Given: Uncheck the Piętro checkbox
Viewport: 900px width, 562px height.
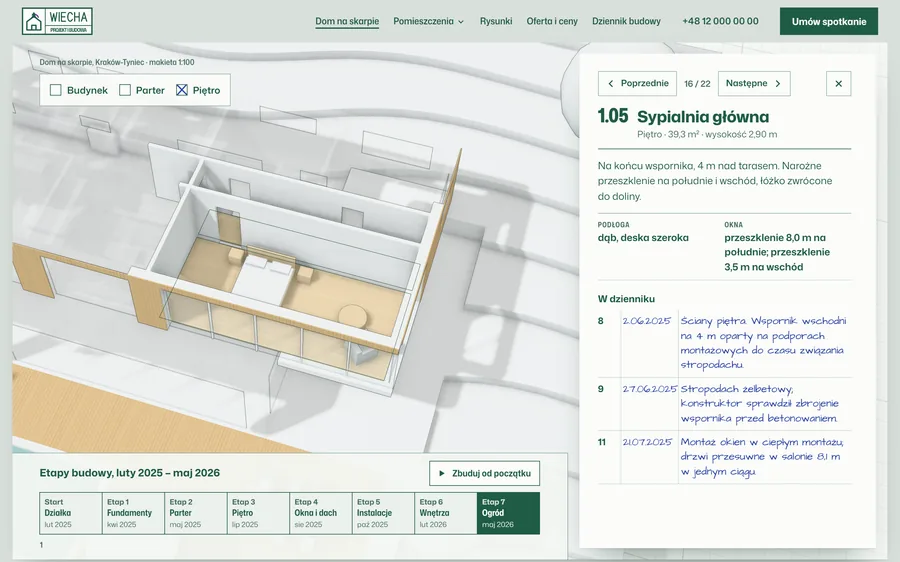Looking at the screenshot, I should (182, 90).
